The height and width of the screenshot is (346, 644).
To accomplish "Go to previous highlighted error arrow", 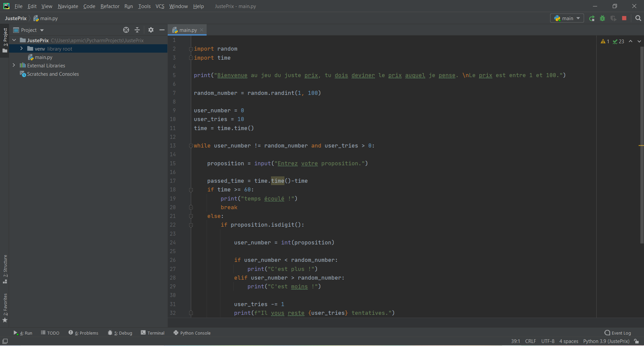I will 631,41.
